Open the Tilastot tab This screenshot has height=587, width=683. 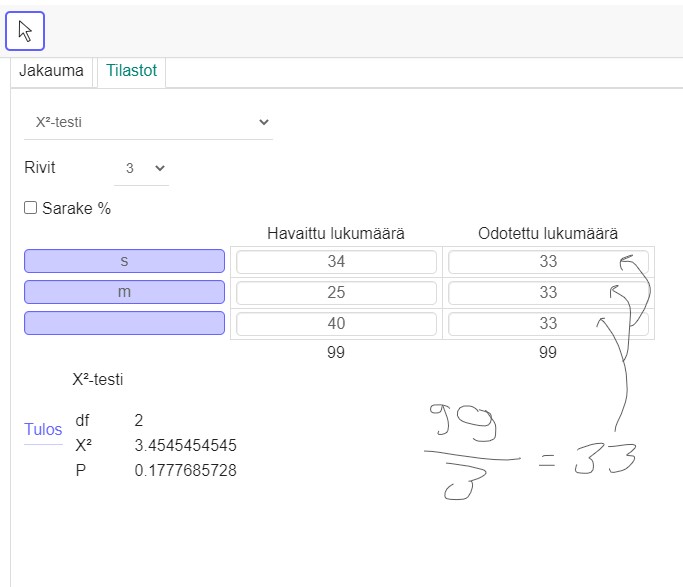pyautogui.click(x=131, y=72)
